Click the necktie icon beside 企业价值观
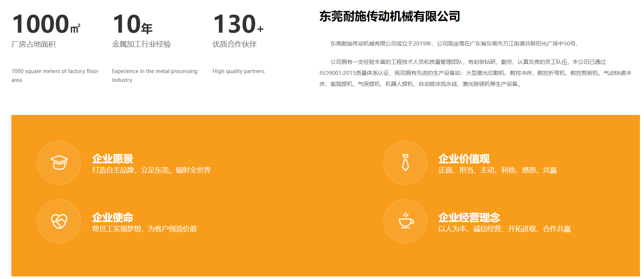This screenshot has width=644, height=279. tap(405, 163)
